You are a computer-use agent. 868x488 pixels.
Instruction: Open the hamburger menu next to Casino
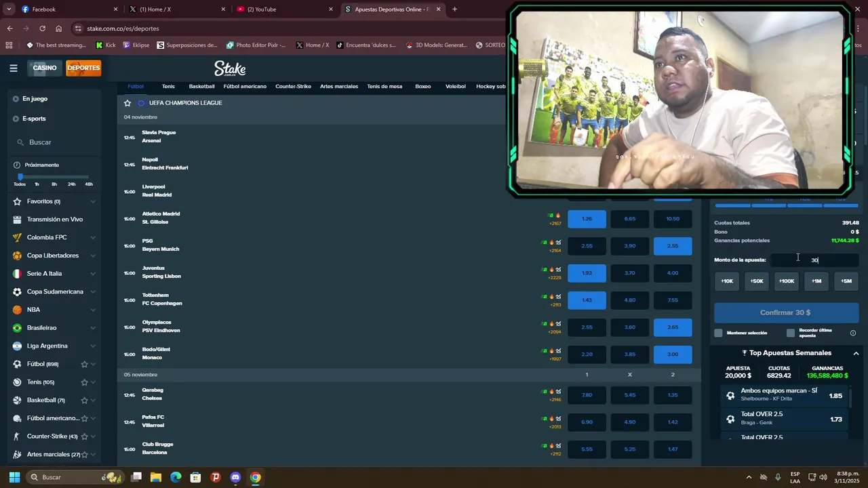(14, 68)
